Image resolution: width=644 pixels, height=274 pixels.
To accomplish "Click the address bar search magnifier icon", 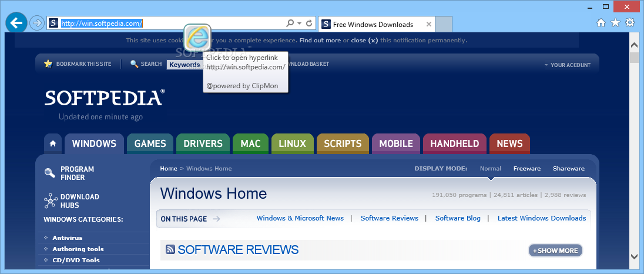I will (x=290, y=24).
